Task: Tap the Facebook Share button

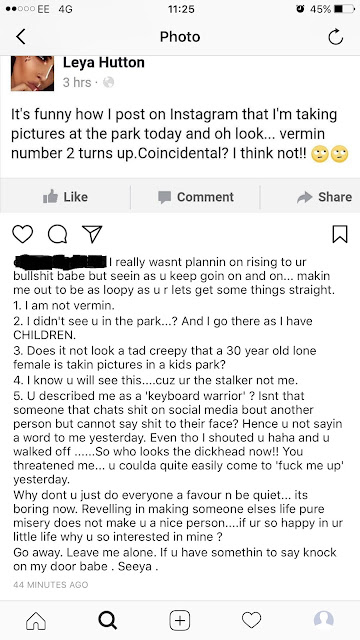Action: pyautogui.click(x=324, y=197)
